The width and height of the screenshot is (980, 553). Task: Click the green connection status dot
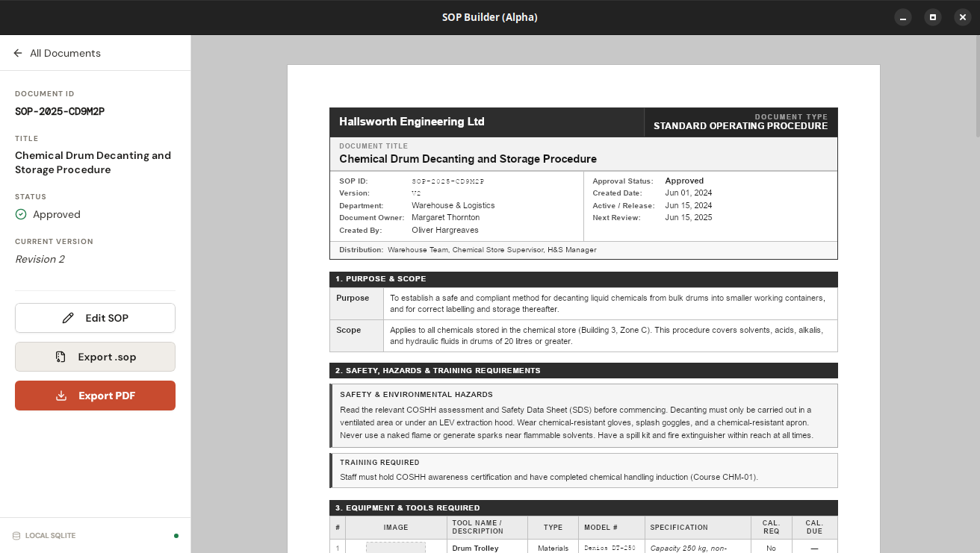coord(176,535)
